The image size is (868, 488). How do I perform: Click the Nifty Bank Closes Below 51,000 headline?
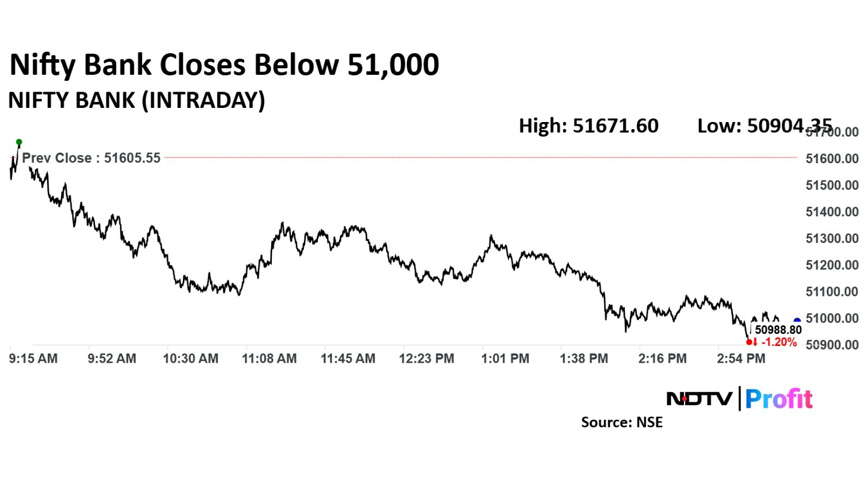[225, 65]
